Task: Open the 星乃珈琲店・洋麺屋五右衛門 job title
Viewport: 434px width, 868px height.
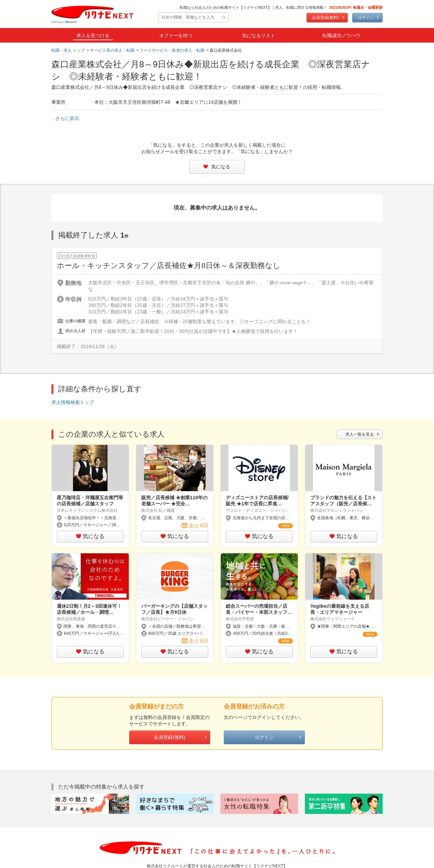Action: coord(90,501)
